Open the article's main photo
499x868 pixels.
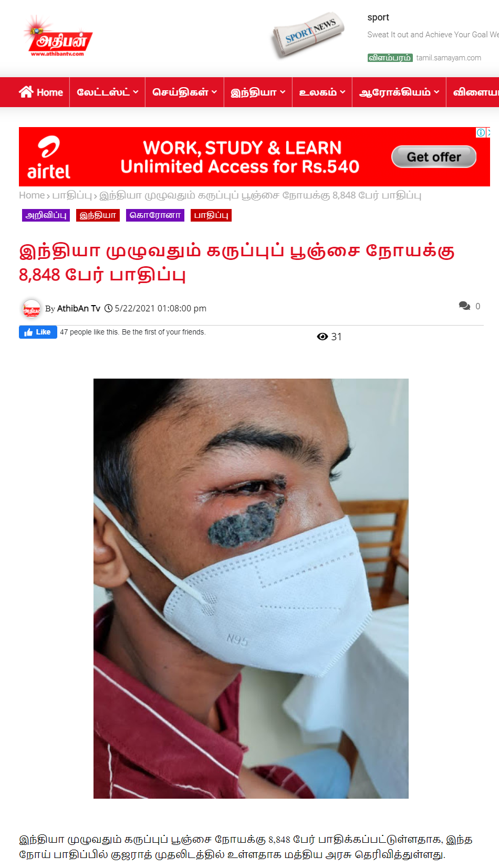point(251,588)
